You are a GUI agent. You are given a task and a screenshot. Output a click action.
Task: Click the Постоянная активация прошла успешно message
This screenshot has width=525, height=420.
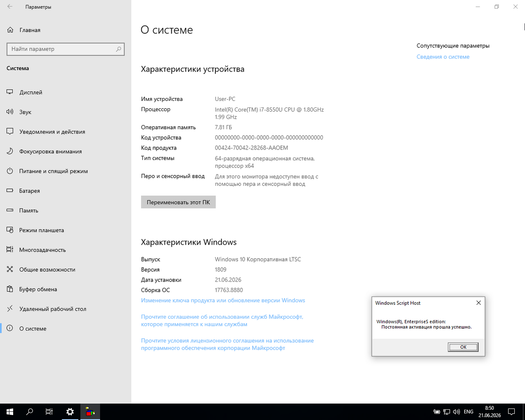point(427,327)
